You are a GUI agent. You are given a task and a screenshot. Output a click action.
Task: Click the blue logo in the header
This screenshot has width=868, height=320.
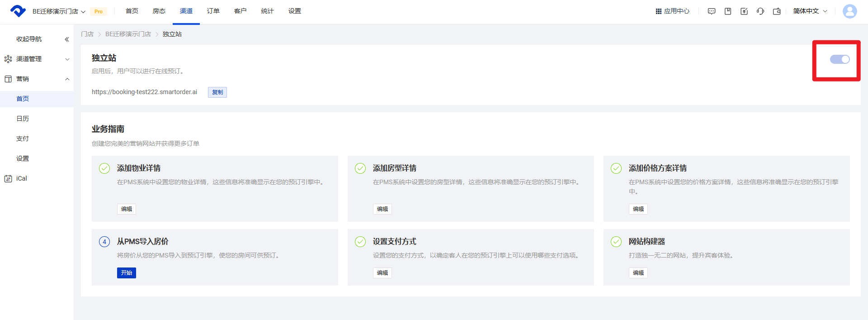pyautogui.click(x=18, y=11)
